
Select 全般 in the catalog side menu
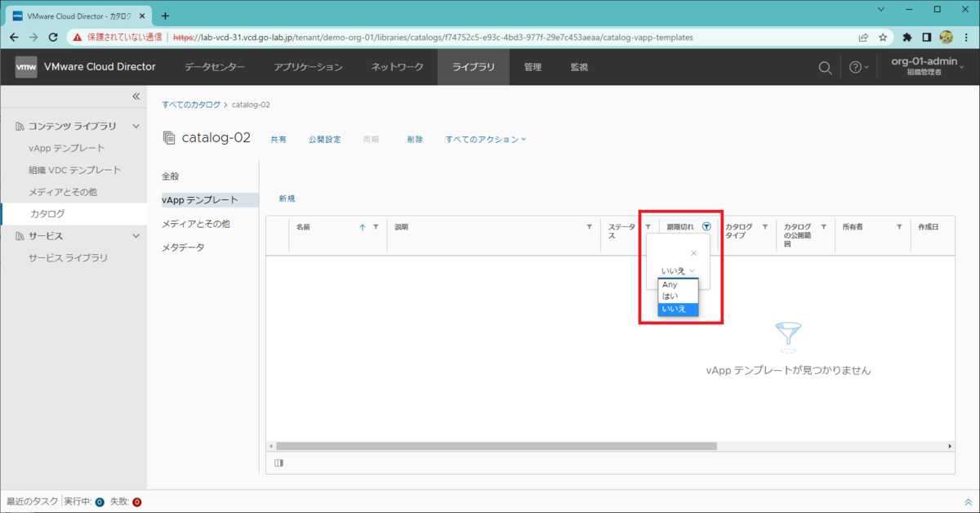170,176
